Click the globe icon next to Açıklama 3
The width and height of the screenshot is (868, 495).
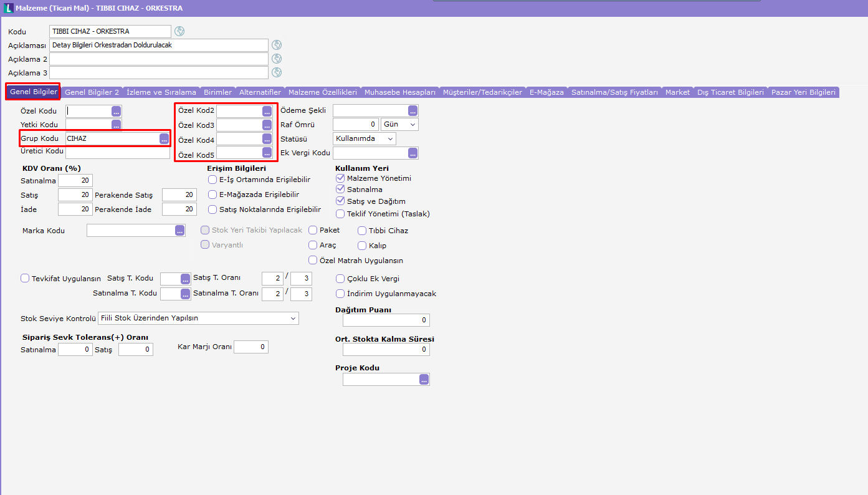click(x=277, y=72)
